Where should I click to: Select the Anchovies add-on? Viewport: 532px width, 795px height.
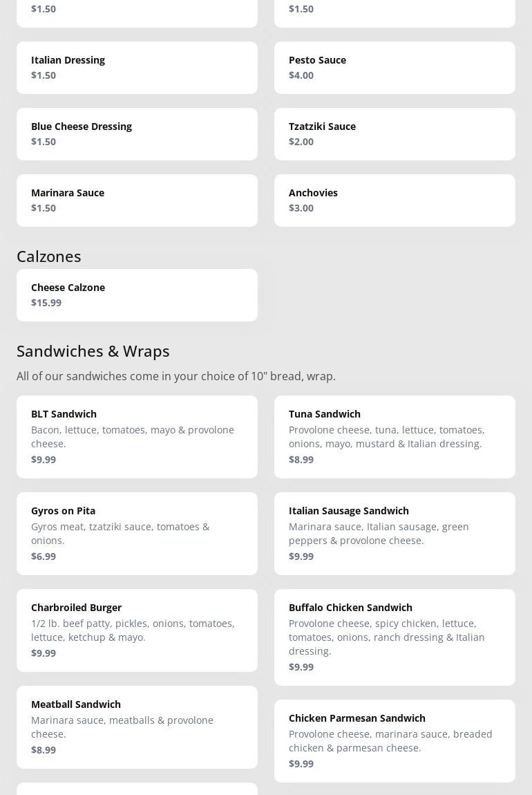(395, 200)
